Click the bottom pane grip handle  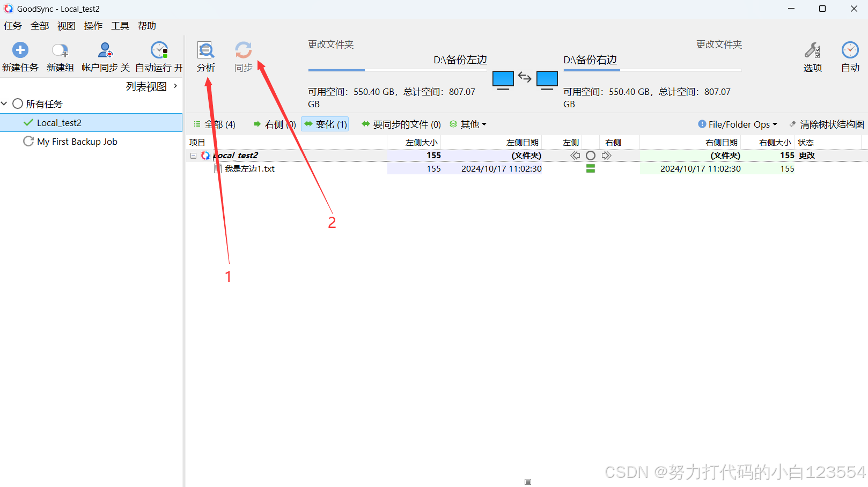[528, 482]
